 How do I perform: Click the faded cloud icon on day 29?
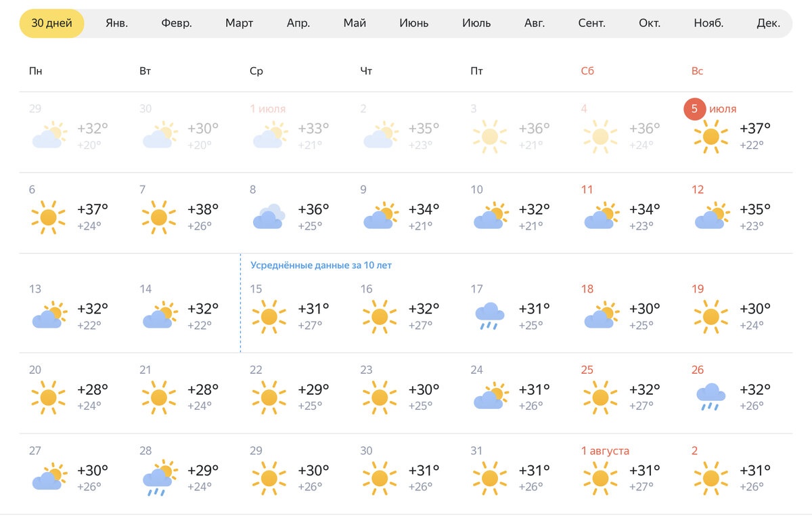coord(48,135)
